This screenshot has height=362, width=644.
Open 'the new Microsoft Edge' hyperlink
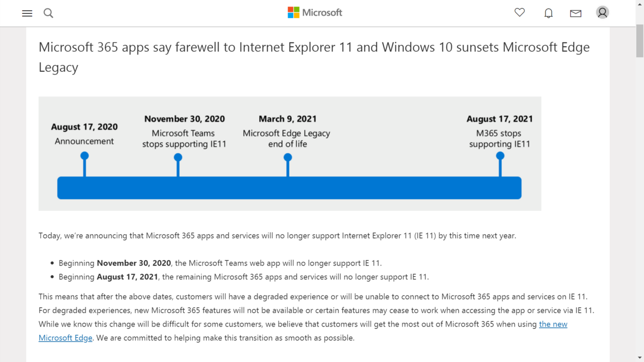[x=553, y=324]
